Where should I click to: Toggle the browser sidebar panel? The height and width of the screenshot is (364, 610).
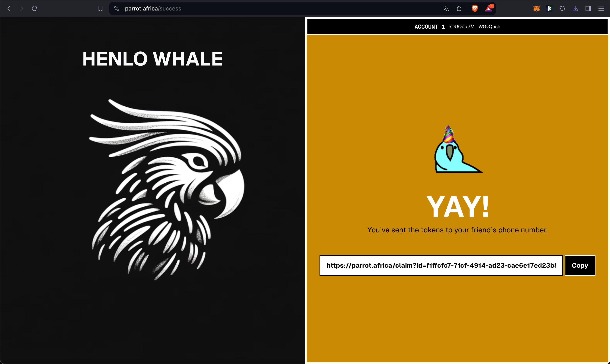pyautogui.click(x=588, y=9)
